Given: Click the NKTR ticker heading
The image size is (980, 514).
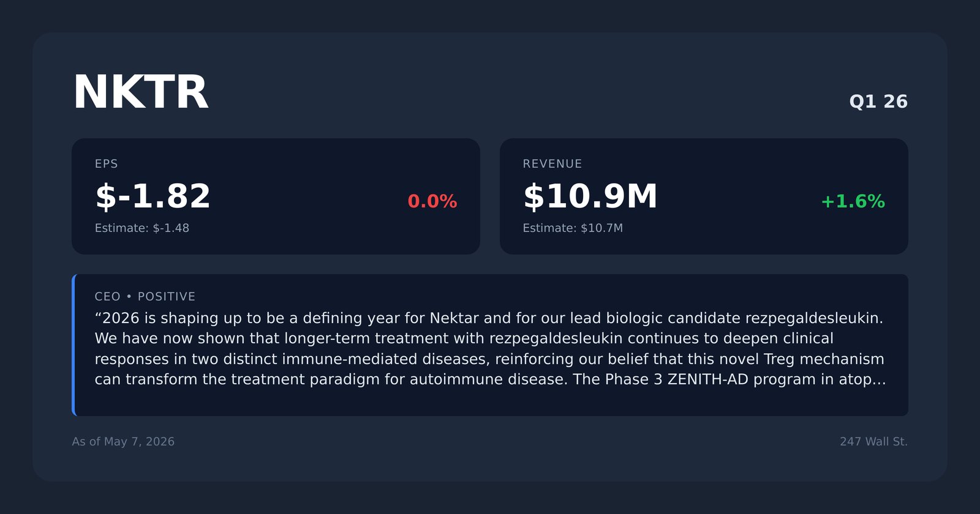Looking at the screenshot, I should click(141, 92).
